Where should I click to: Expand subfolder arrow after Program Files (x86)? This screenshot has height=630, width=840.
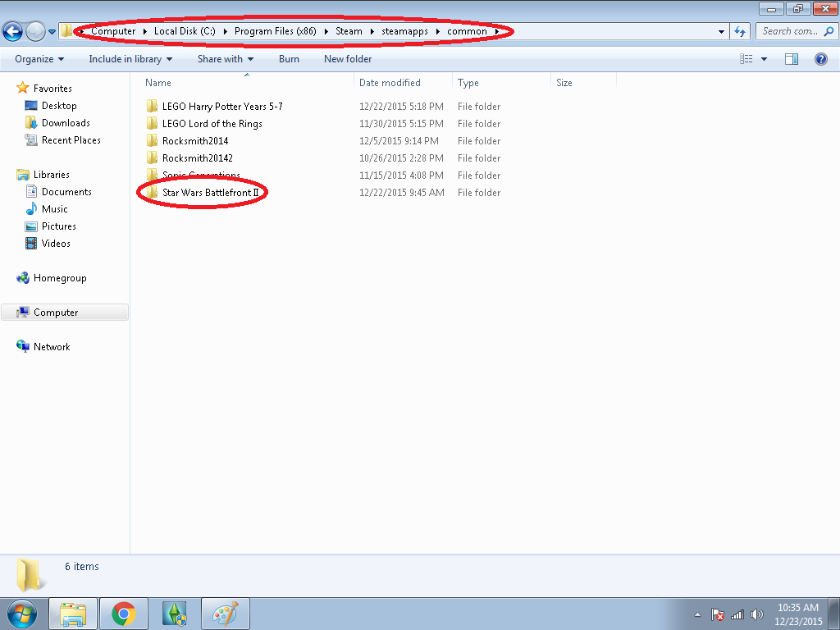pyautogui.click(x=326, y=32)
